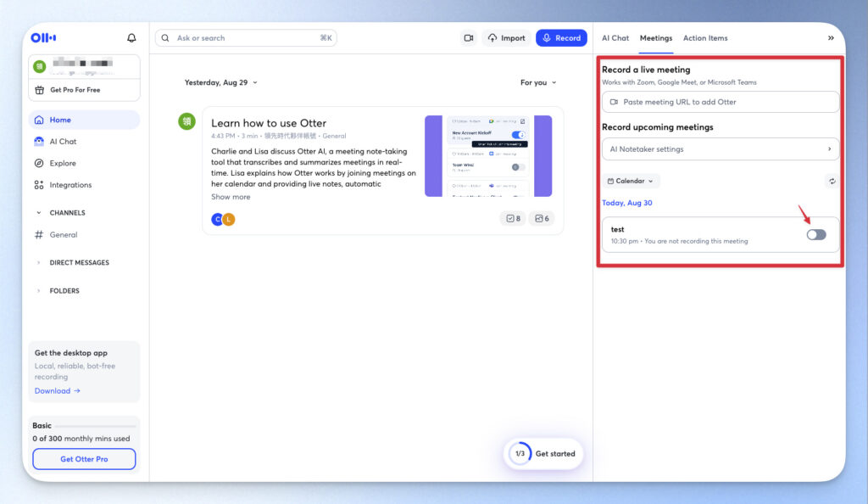The height and width of the screenshot is (504, 868).
Task: Collapse right panel with double chevron
Action: tap(831, 37)
